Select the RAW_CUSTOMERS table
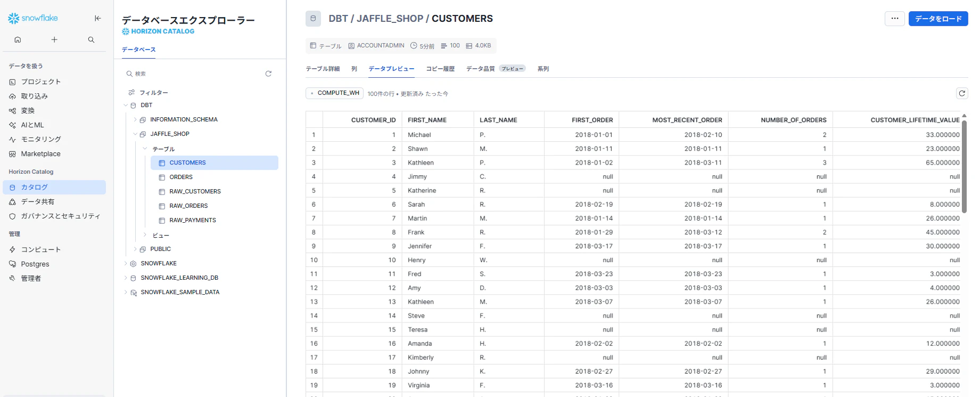Screen dimensions: 980x397 195,191
